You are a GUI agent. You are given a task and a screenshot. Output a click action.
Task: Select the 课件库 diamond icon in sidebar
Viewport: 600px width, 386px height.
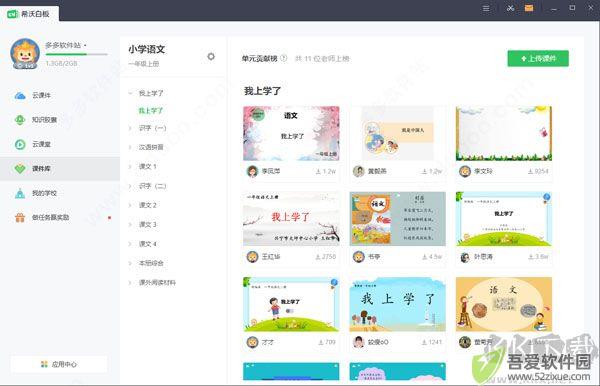20,169
